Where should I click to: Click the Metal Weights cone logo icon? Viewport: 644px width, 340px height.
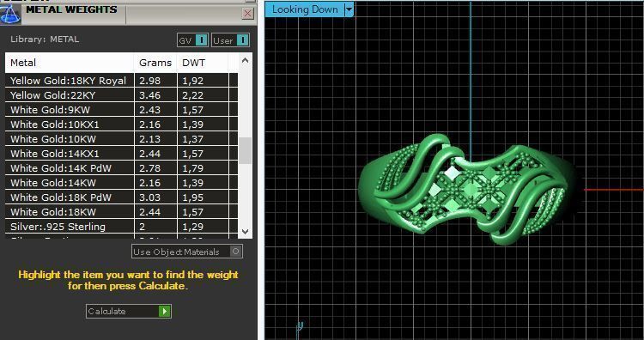(x=9, y=14)
